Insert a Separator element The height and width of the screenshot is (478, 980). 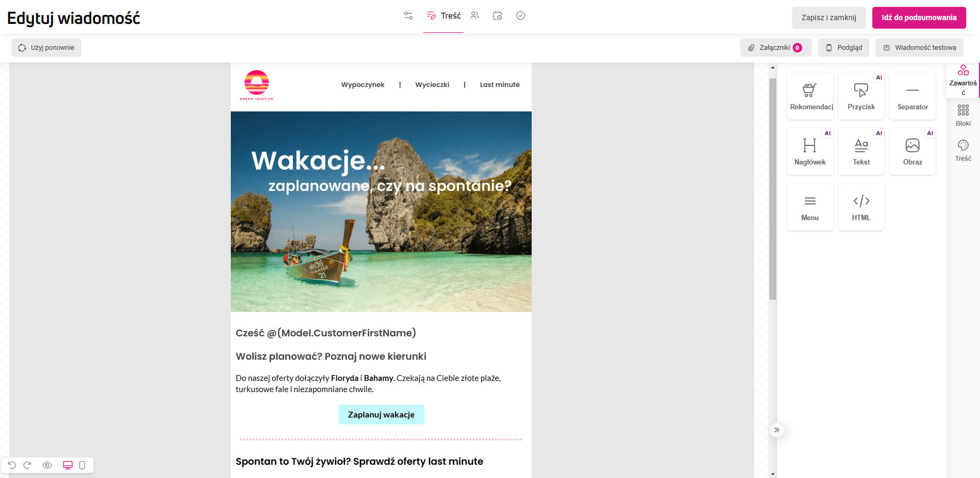click(913, 96)
